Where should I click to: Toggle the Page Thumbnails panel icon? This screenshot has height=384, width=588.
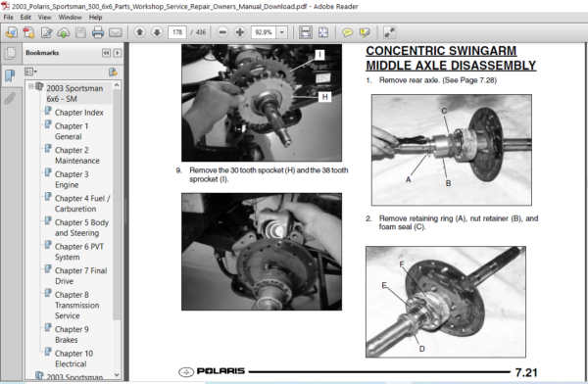pyautogui.click(x=10, y=53)
